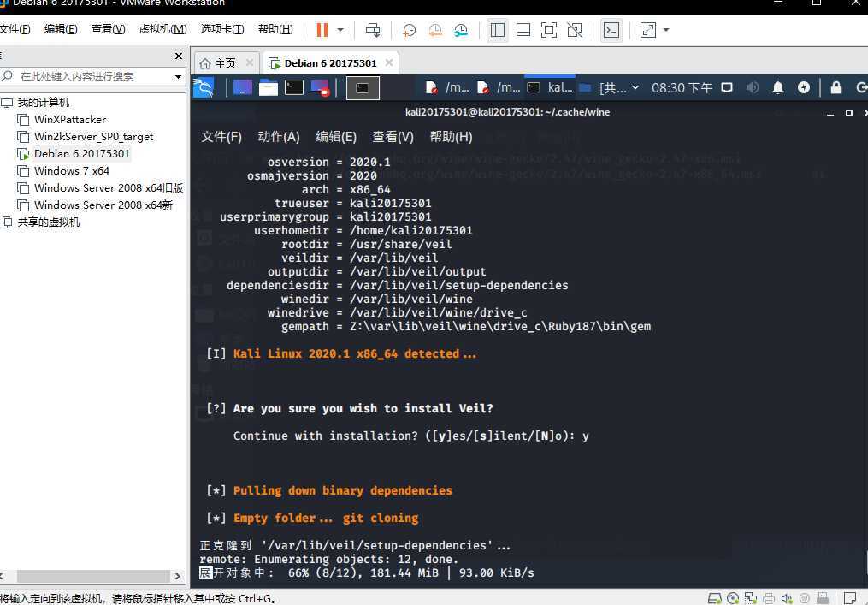
Task: Click the purple desktop icon in Kali panel
Action: pyautogui.click(x=243, y=87)
